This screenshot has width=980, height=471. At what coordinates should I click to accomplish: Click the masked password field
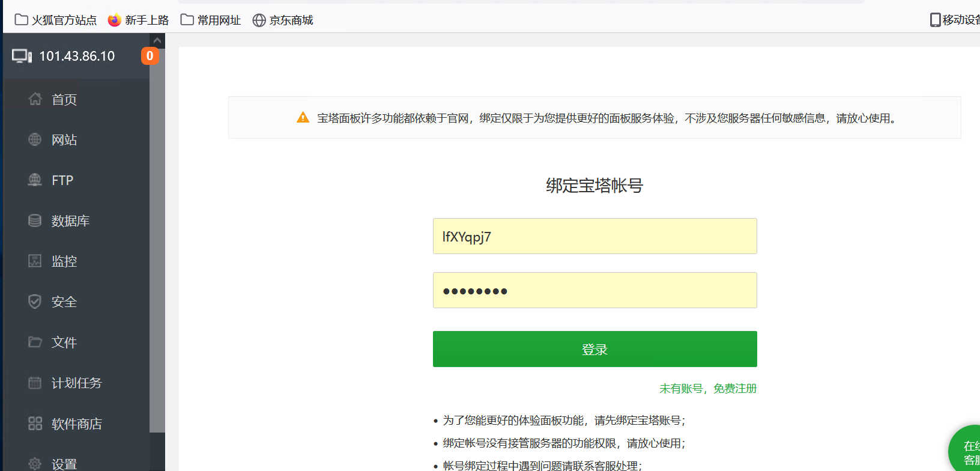594,290
